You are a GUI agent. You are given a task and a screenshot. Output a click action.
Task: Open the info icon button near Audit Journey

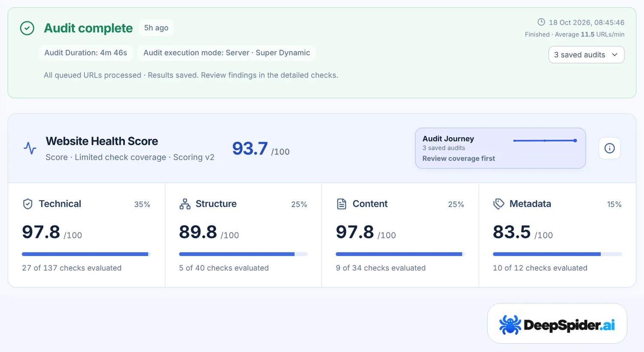[610, 148]
